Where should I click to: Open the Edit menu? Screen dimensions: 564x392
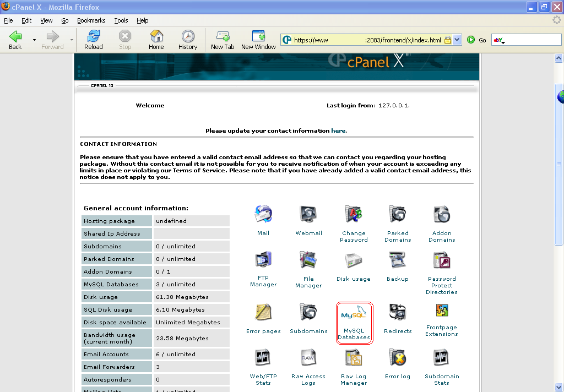click(x=26, y=20)
